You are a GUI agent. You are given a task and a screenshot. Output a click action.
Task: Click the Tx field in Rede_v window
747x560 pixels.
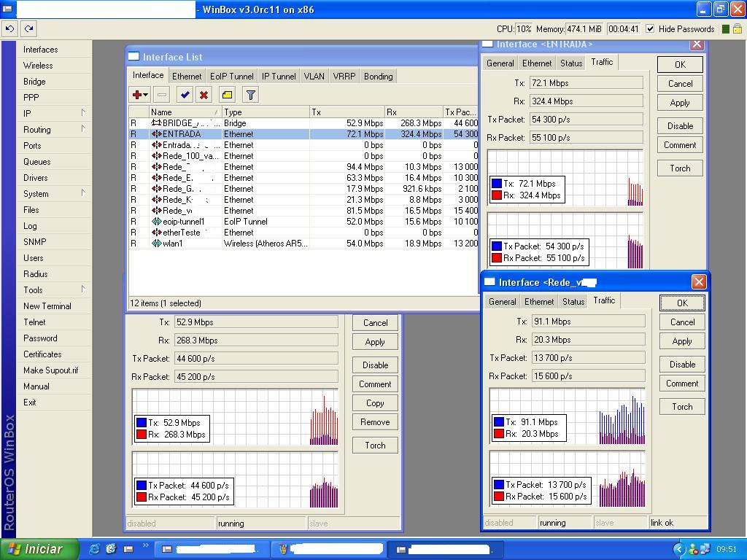point(588,322)
